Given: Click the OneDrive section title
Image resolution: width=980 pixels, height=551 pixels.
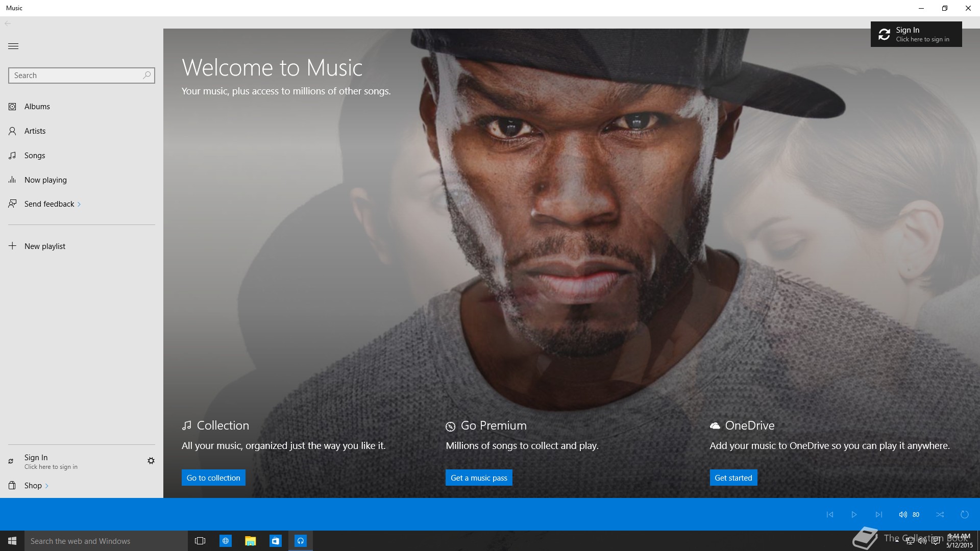Looking at the screenshot, I should [750, 425].
